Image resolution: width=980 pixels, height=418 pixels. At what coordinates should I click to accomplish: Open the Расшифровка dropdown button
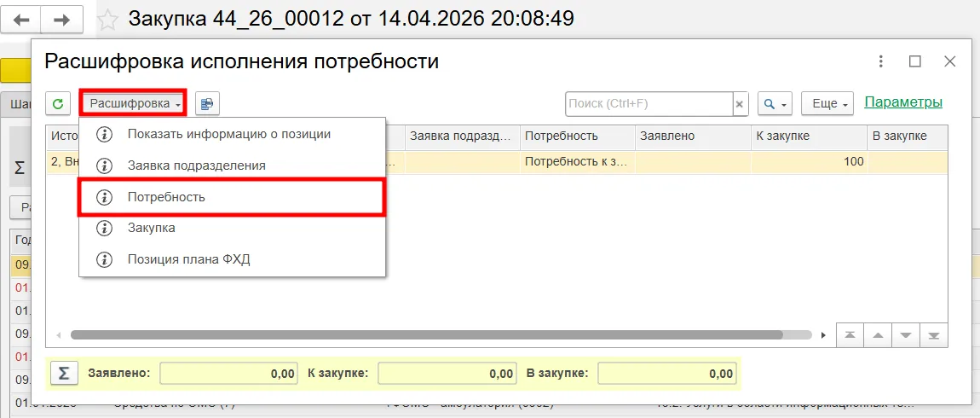pos(132,103)
